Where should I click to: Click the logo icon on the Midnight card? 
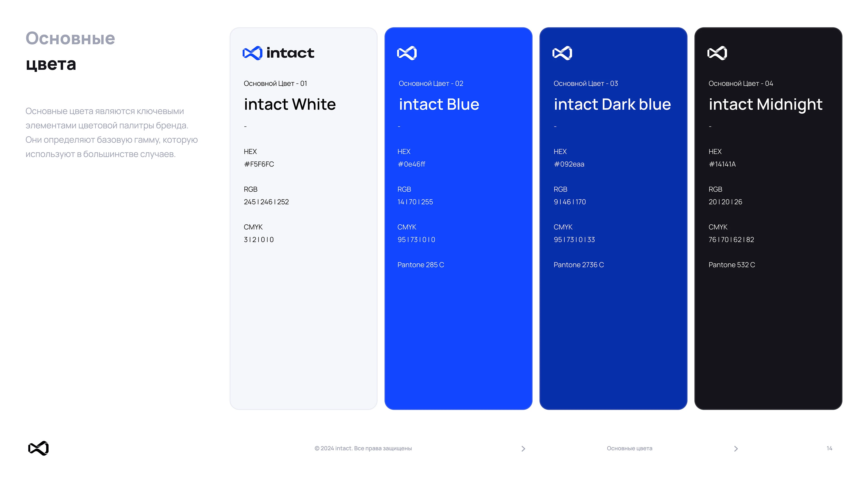pyautogui.click(x=717, y=53)
